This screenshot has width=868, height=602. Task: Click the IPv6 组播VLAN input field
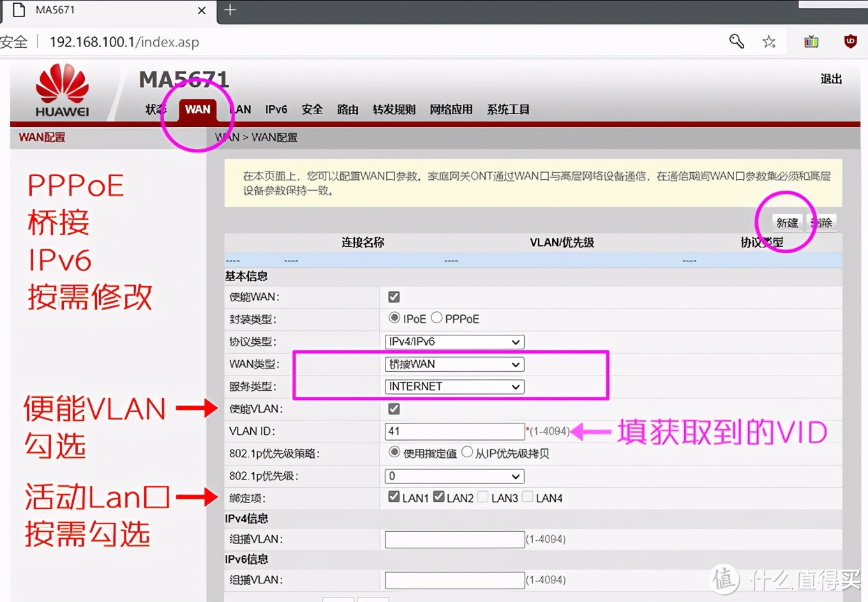tap(454, 580)
